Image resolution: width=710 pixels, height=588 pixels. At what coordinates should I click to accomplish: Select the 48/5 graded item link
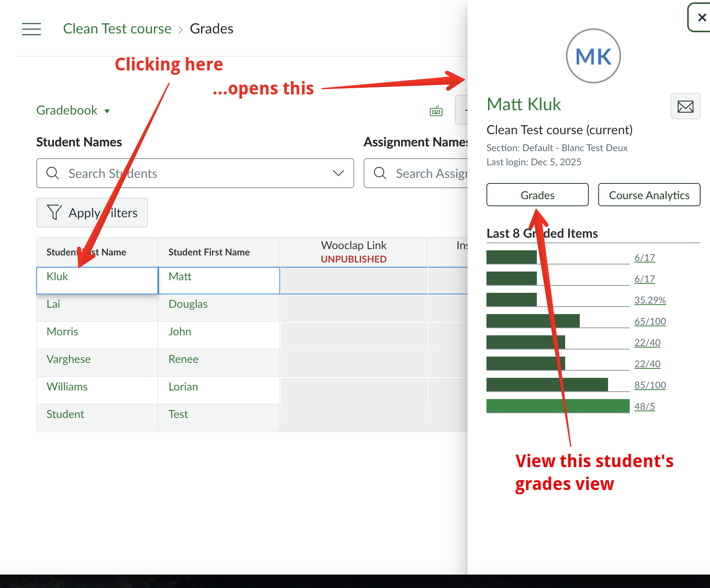pos(644,407)
